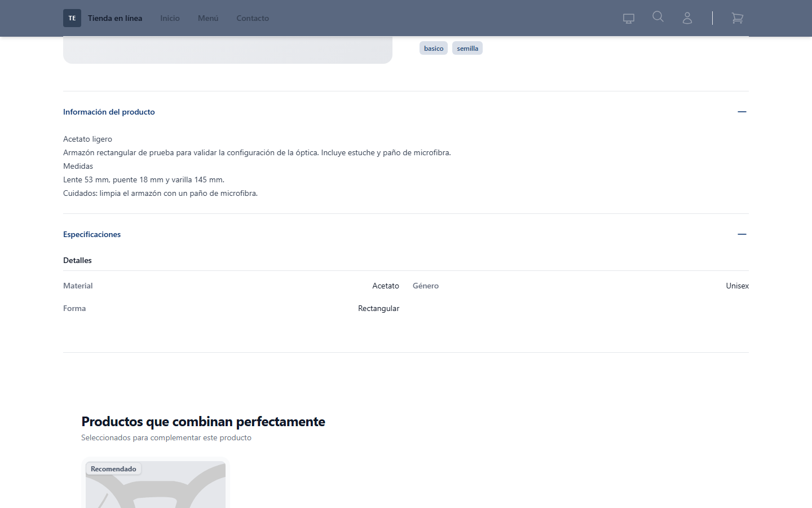The width and height of the screenshot is (812, 508).
Task: Open the recommended product thumbnail
Action: pos(156,485)
